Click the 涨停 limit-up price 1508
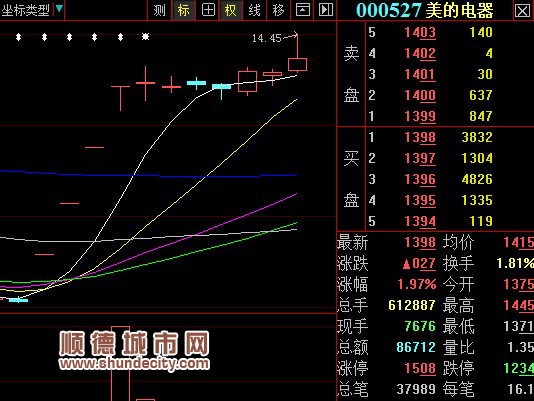This screenshot has height=401, width=534. tap(420, 369)
